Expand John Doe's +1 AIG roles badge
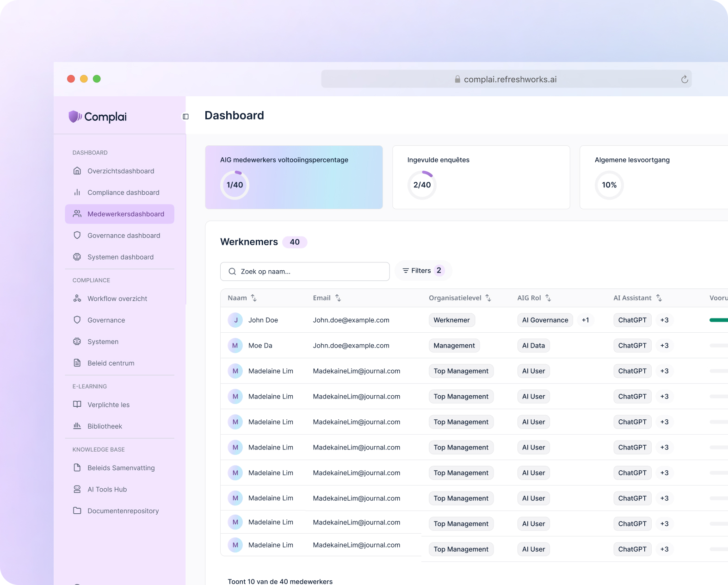728x585 pixels. pos(585,320)
